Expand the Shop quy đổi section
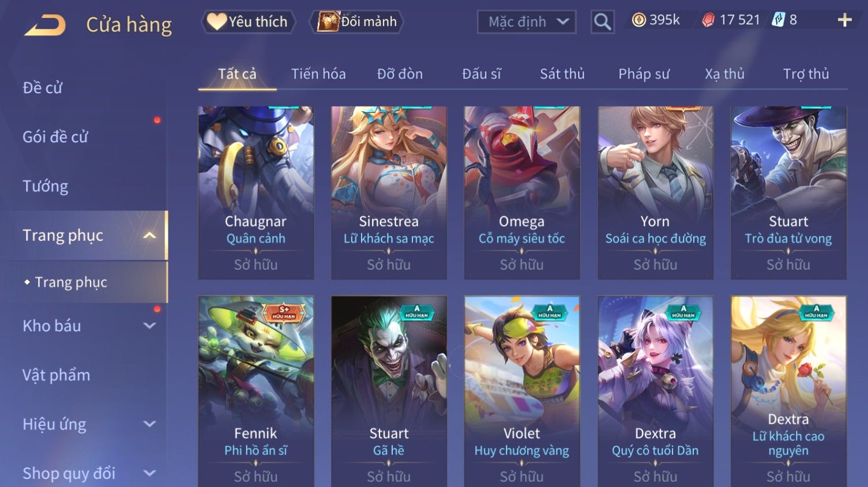The image size is (868, 487). [149, 473]
